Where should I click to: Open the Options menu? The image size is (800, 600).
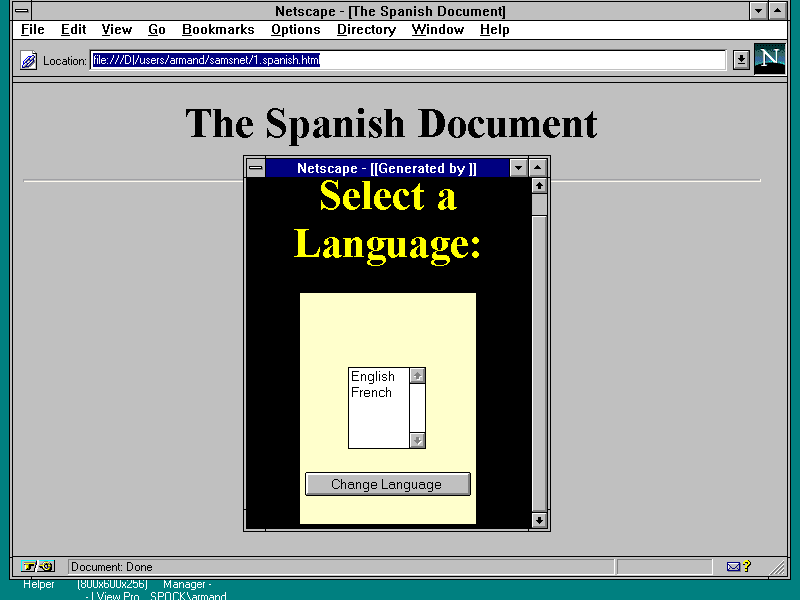coord(295,30)
